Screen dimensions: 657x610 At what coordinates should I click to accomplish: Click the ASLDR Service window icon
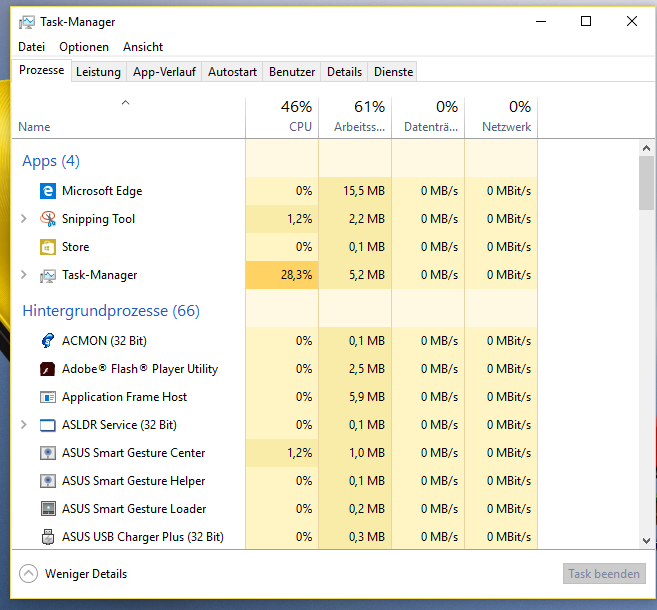48,425
